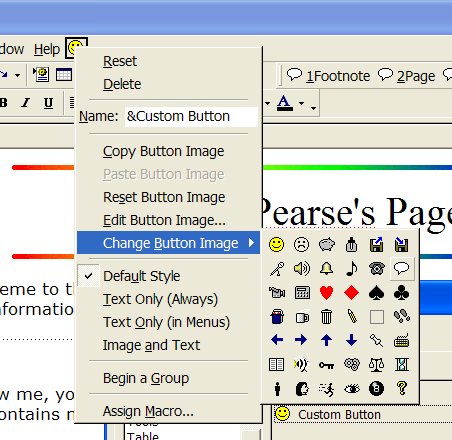This screenshot has width=452, height=440.
Task: Choose the trash can button image
Action: pos(326,317)
